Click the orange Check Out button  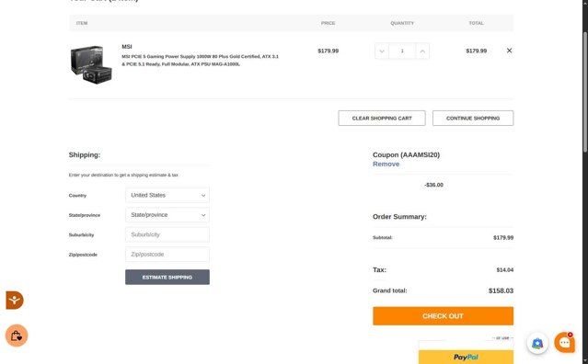pyautogui.click(x=443, y=316)
